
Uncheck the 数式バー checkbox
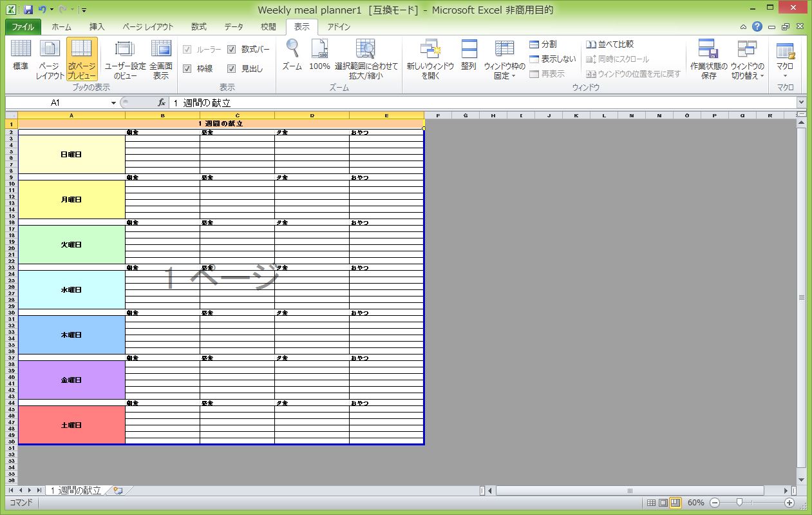coord(232,49)
